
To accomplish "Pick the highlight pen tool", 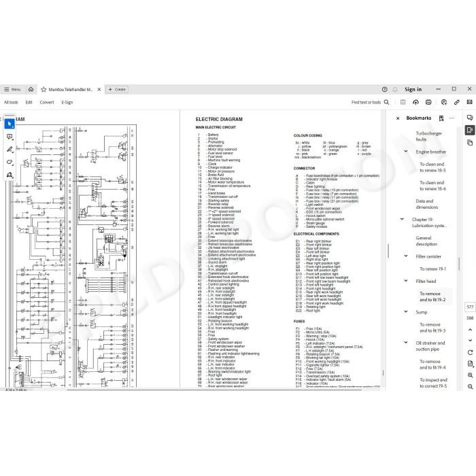I will pyautogui.click(x=10, y=150).
